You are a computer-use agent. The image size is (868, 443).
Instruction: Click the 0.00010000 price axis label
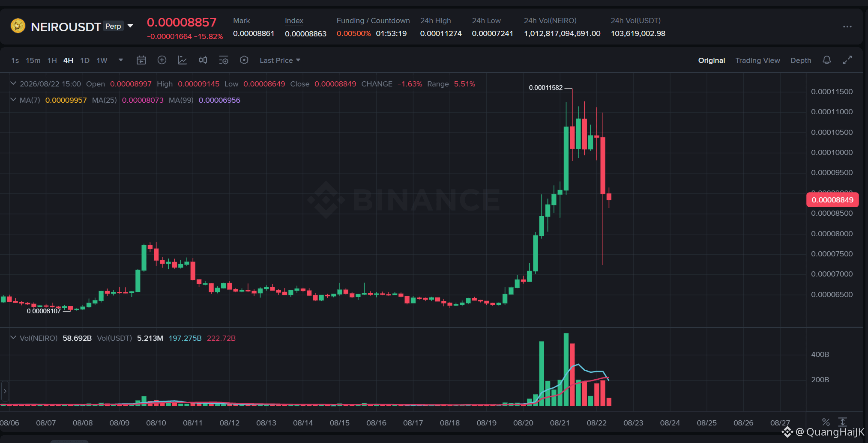pos(832,152)
